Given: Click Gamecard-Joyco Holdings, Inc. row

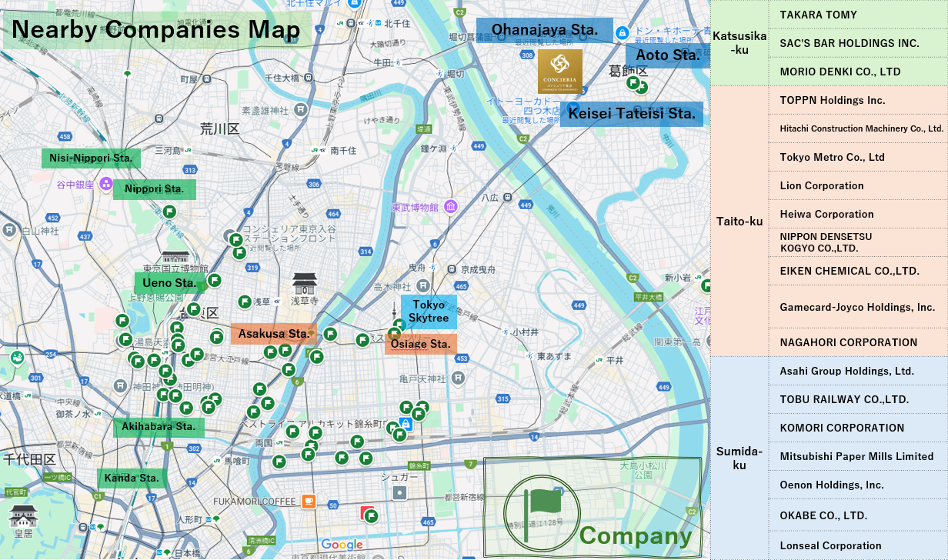Looking at the screenshot, I should tap(858, 307).
